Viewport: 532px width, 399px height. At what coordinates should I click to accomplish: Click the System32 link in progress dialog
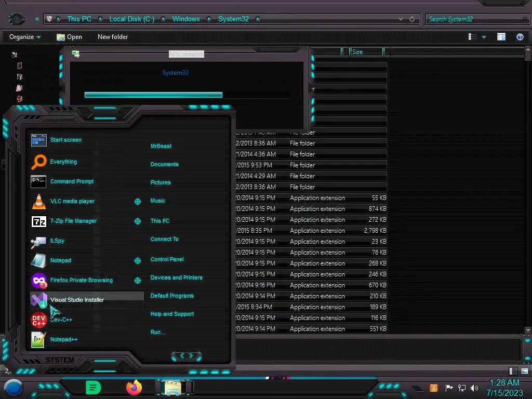click(x=175, y=73)
